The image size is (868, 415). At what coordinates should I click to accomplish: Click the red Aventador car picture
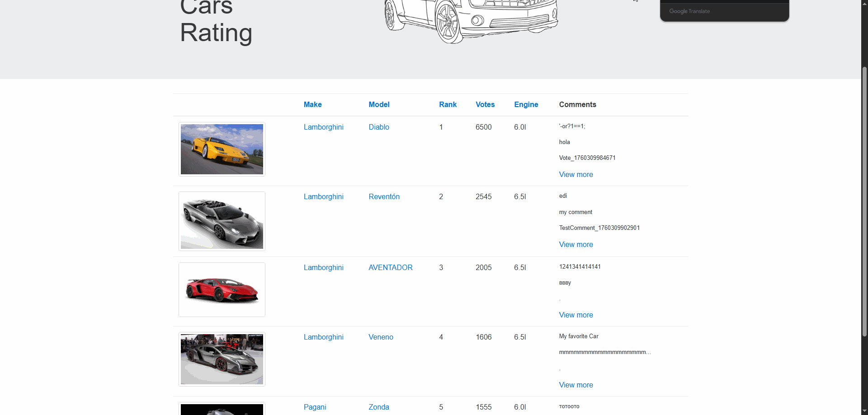[x=222, y=289]
